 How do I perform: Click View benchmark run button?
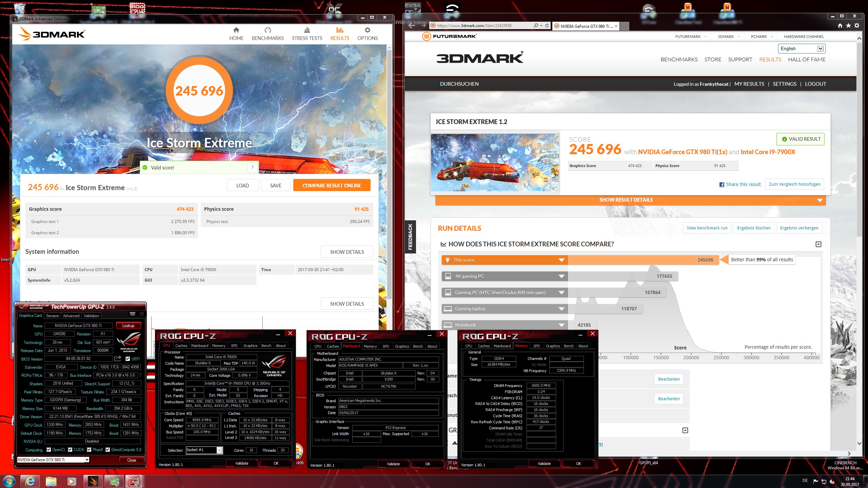click(707, 228)
